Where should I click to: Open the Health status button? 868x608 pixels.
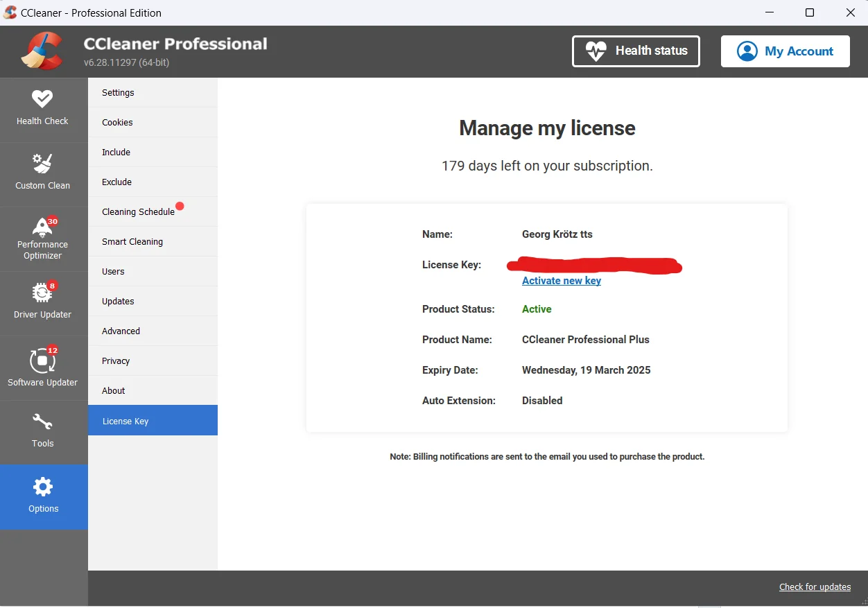(x=636, y=51)
